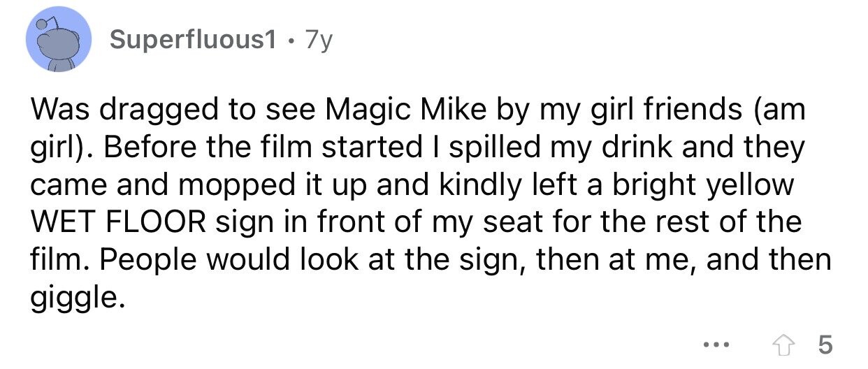868x369 pixels.
Task: Click the line starting 'girl). Before the film'
Action: pos(418,149)
